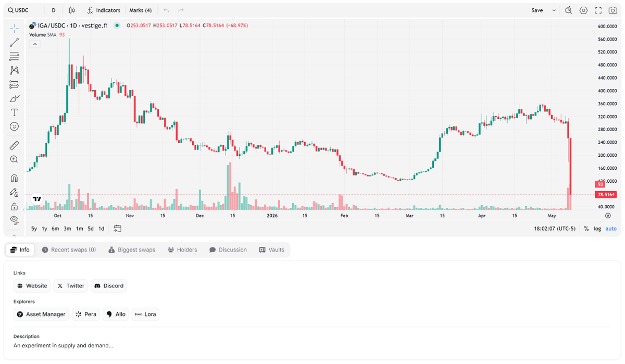
Task: Toggle percent scale mode
Action: [586, 229]
